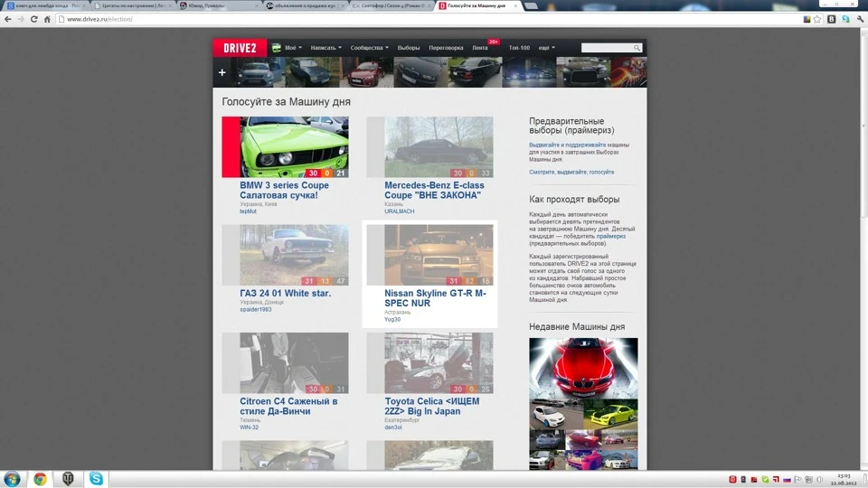Image resolution: width=868 pixels, height=488 pixels.
Task: Open user profile link den3ol
Action: [x=393, y=427]
